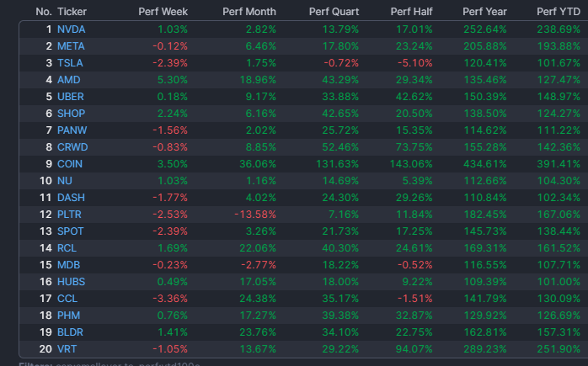Select CRWD's Perf Quart value 52.46%
Screen dimensions: 588x366
coord(340,147)
